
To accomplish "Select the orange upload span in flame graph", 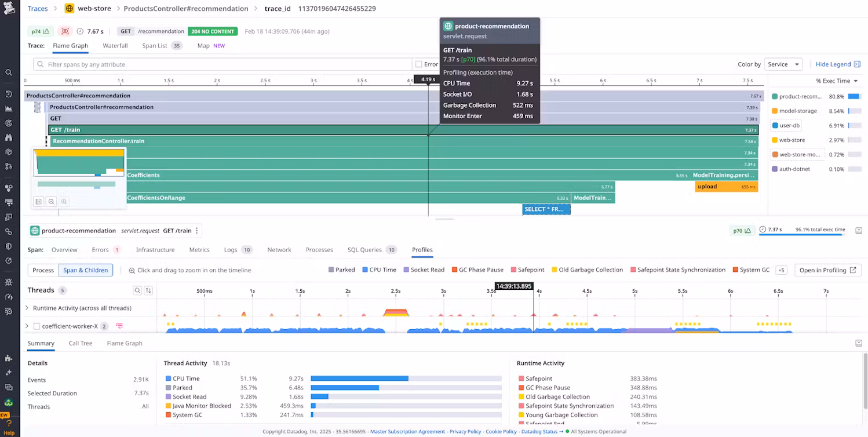I will pyautogui.click(x=727, y=187).
